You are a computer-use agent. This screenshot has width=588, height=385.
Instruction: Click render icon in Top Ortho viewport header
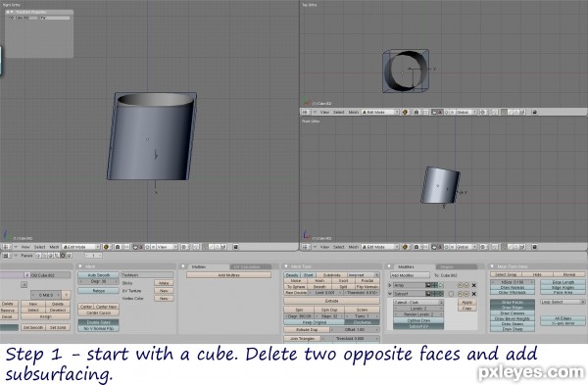[x=535, y=112]
